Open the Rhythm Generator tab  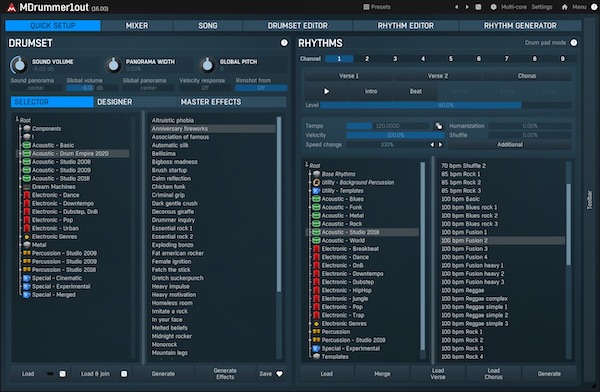pos(520,26)
